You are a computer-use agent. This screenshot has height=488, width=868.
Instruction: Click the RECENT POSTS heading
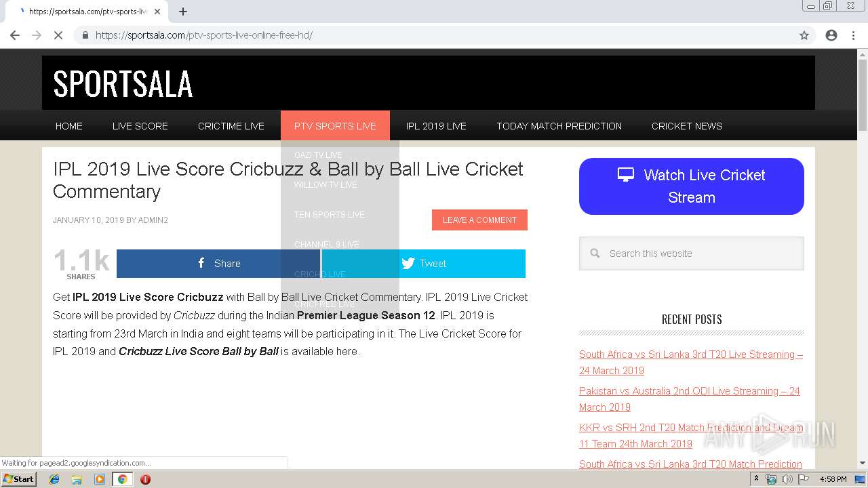[692, 319]
